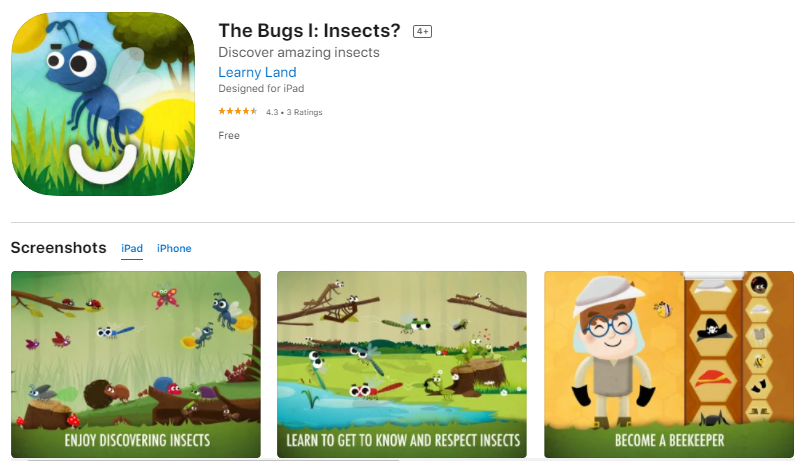
Task: Click the red butterfly in first screenshot
Action: (165, 297)
